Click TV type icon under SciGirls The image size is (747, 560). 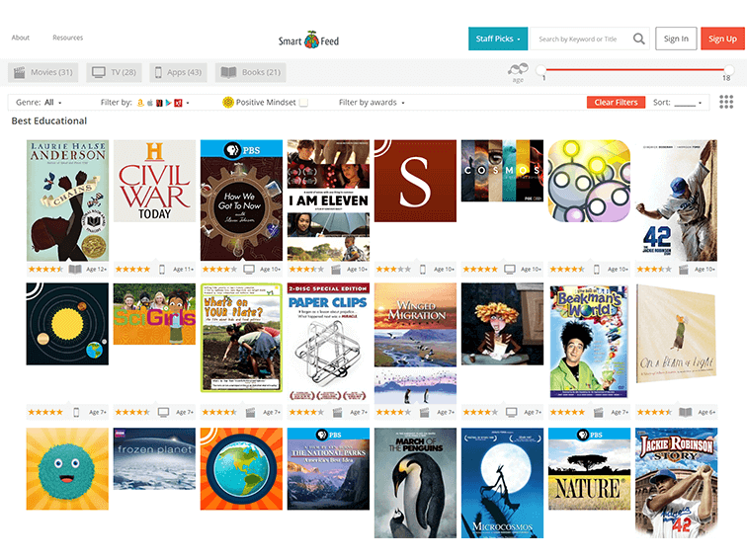tap(163, 412)
